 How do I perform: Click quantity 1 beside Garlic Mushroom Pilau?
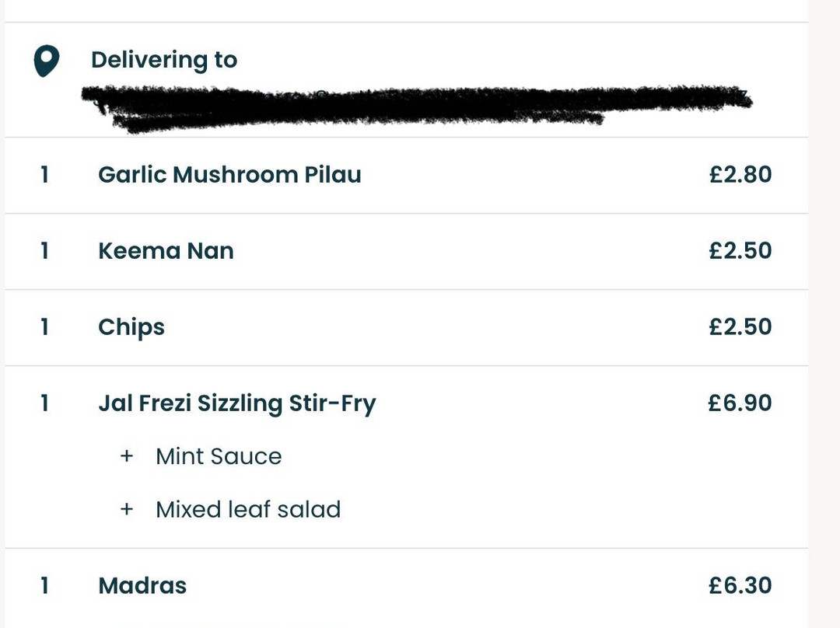tap(45, 175)
